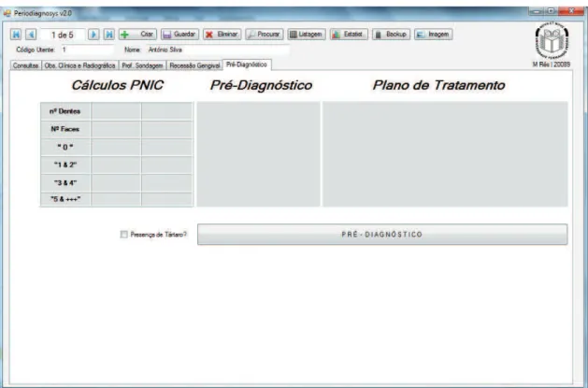This screenshot has width=588, height=388.
Task: Click Eliminar to delete the record
Action: coord(222,35)
